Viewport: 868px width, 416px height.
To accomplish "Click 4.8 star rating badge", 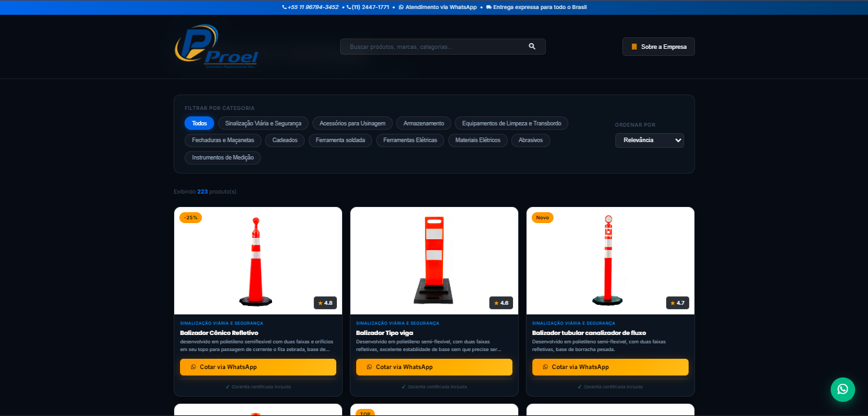I will (x=325, y=303).
